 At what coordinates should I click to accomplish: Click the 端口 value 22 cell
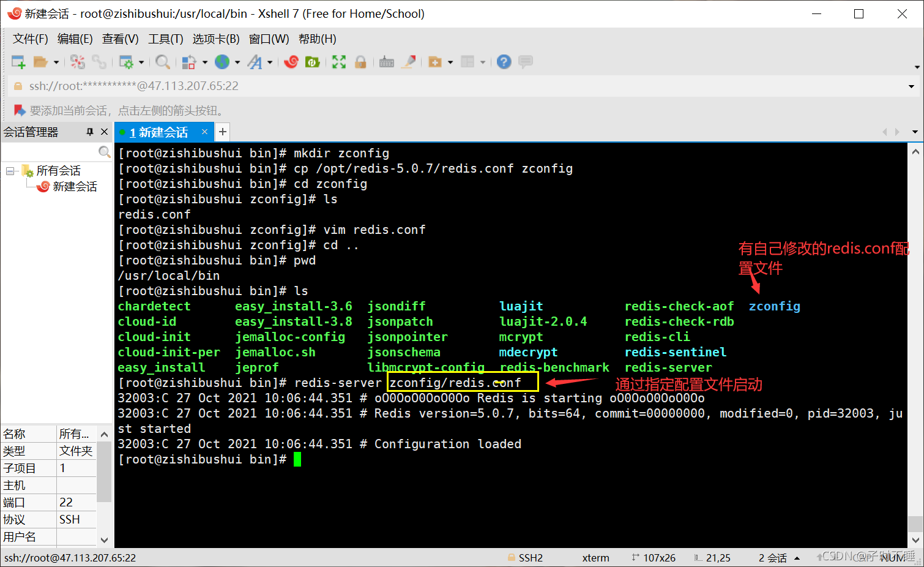(76, 502)
